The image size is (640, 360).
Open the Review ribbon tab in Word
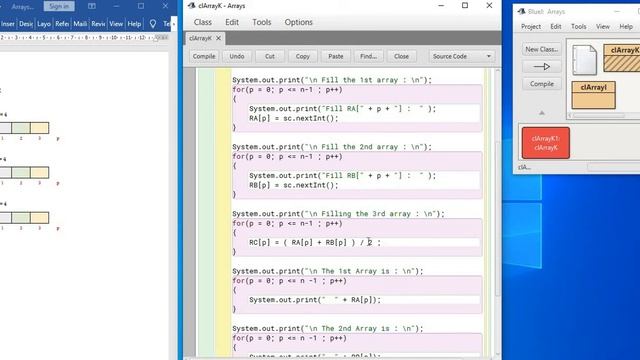(x=98, y=24)
